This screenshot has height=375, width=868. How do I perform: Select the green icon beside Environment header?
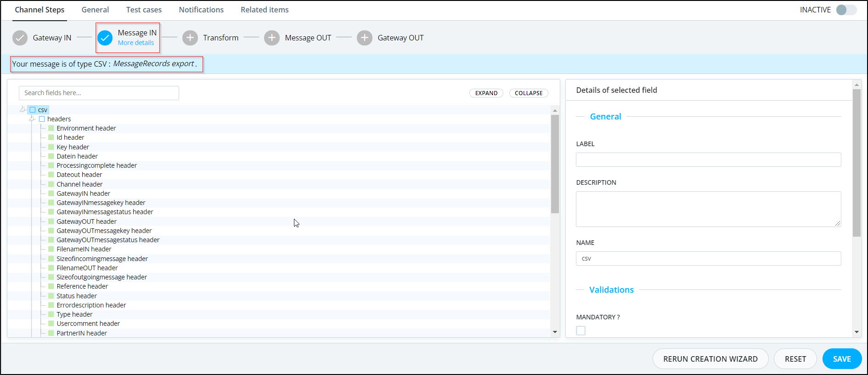tap(51, 128)
